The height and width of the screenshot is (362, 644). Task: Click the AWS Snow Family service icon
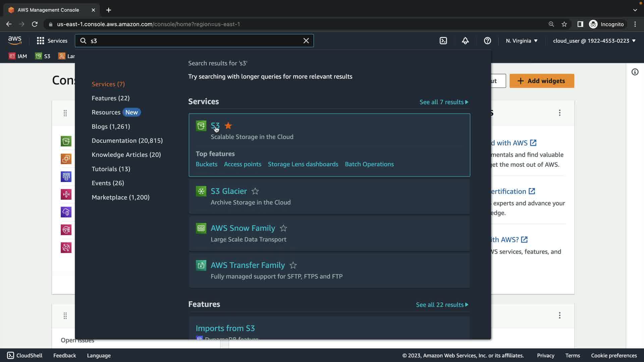(x=201, y=229)
